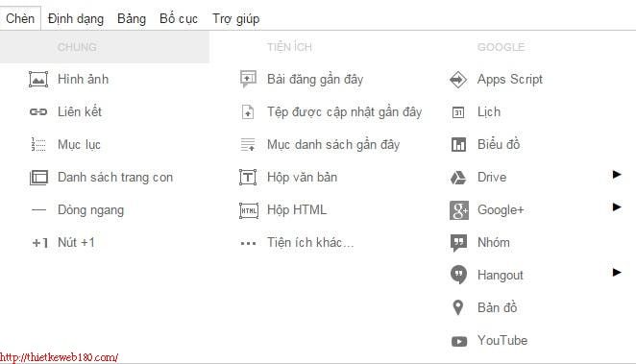Select Bài đăng gần đây gadget
The width and height of the screenshot is (636, 364).
click(315, 79)
